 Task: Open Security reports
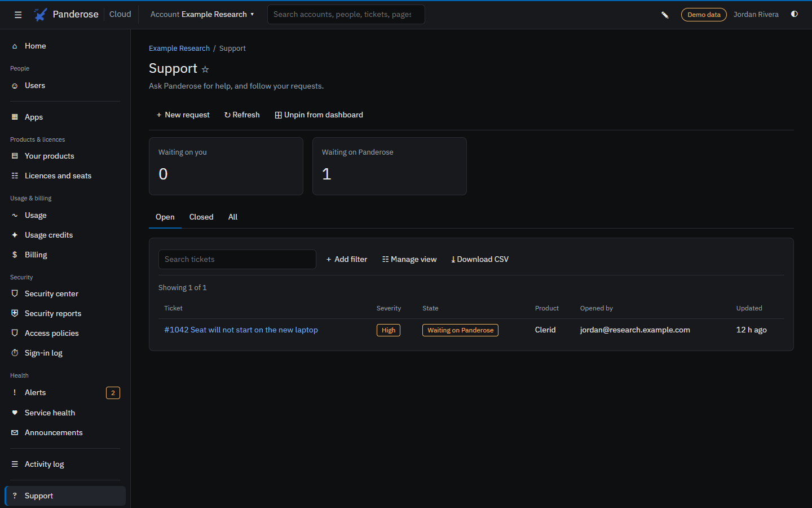click(x=65, y=314)
